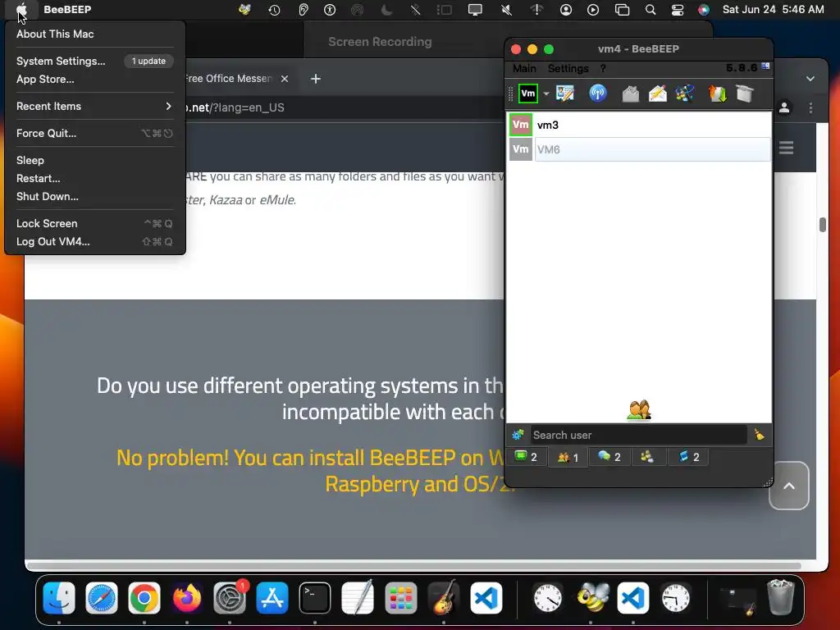
Task: Open the edit profile icon in BeeBEEP toolbar
Action: (x=564, y=94)
